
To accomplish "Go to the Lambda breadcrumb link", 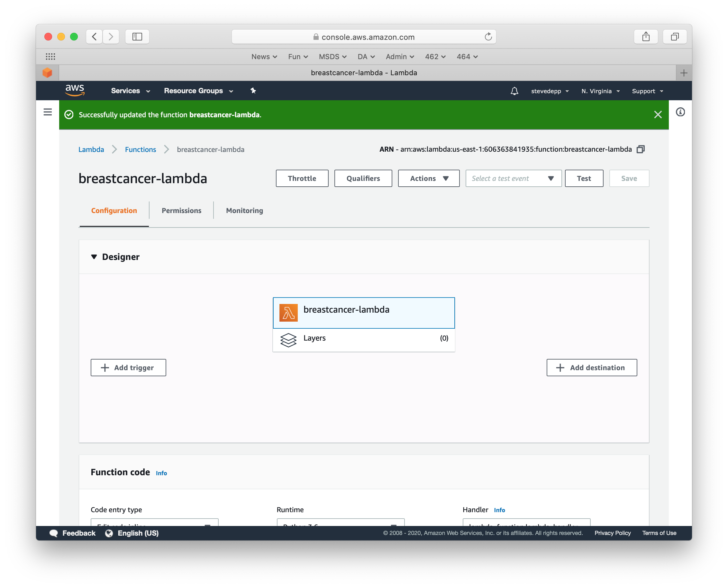I will click(x=91, y=149).
